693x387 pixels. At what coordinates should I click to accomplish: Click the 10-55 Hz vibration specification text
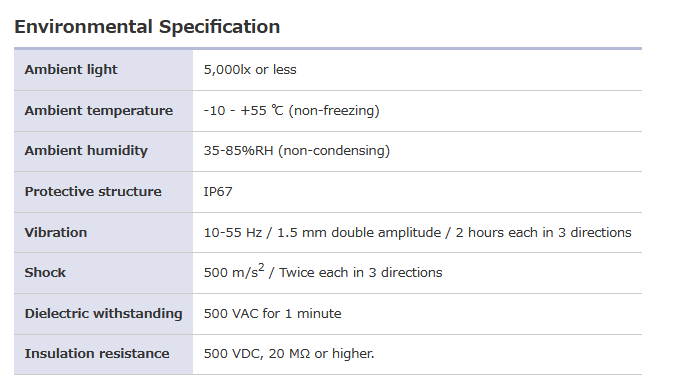coord(417,232)
